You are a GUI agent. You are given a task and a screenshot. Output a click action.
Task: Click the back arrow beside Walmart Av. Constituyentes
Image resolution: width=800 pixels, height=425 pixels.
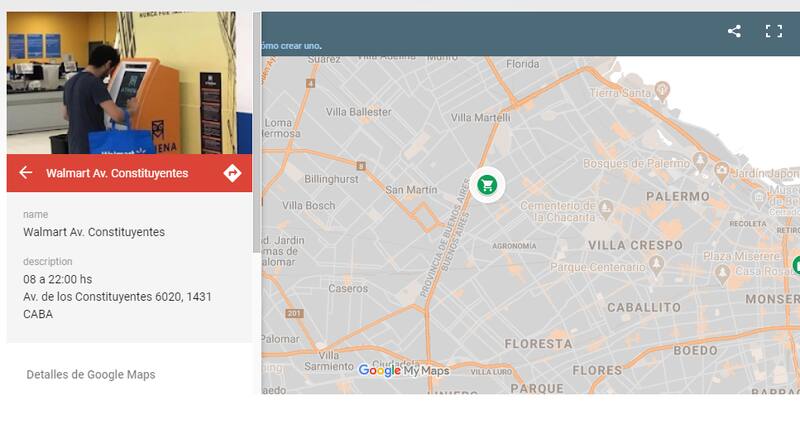tap(26, 173)
